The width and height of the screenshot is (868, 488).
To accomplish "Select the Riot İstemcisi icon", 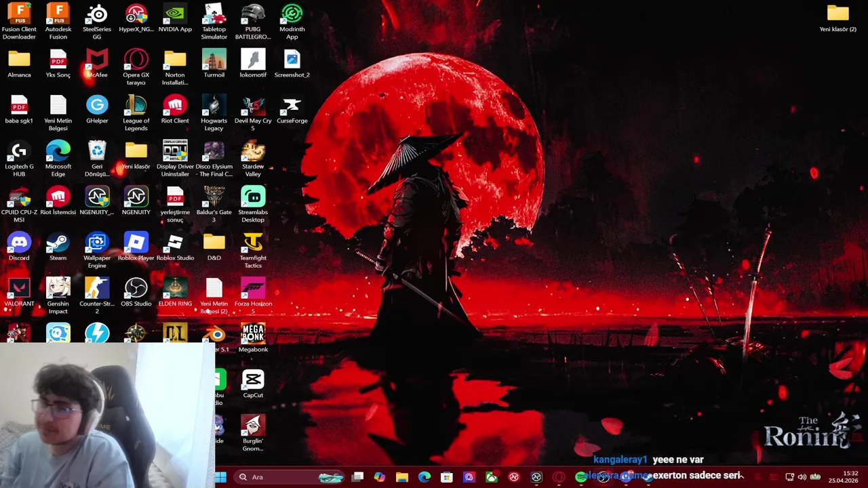I will click(x=58, y=201).
